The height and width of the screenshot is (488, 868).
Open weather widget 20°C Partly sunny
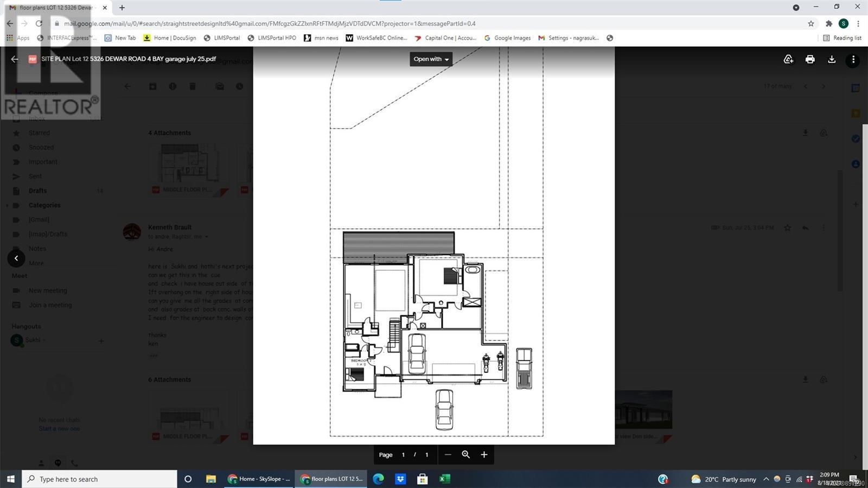click(724, 479)
